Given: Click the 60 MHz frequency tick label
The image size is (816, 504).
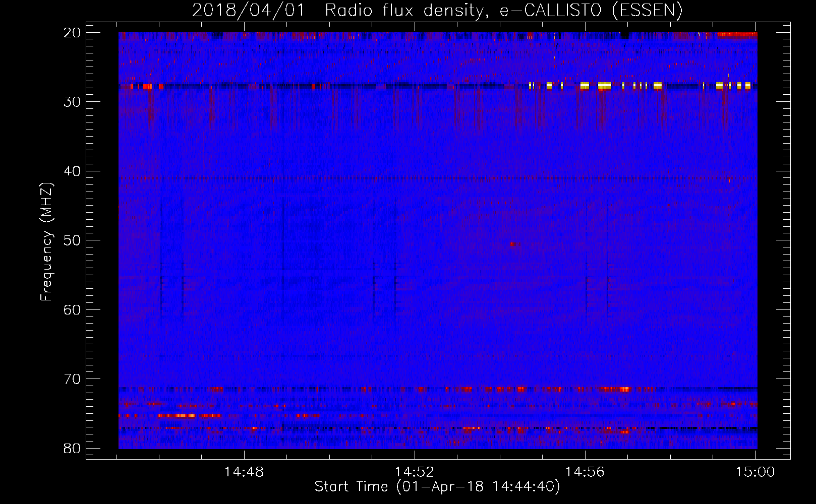Looking at the screenshot, I should 73,309.
